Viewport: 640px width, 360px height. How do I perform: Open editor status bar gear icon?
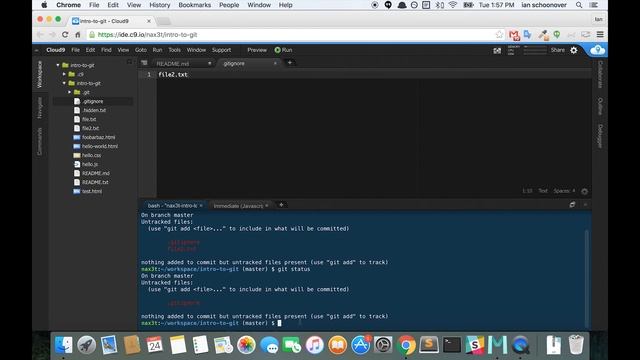(x=584, y=191)
